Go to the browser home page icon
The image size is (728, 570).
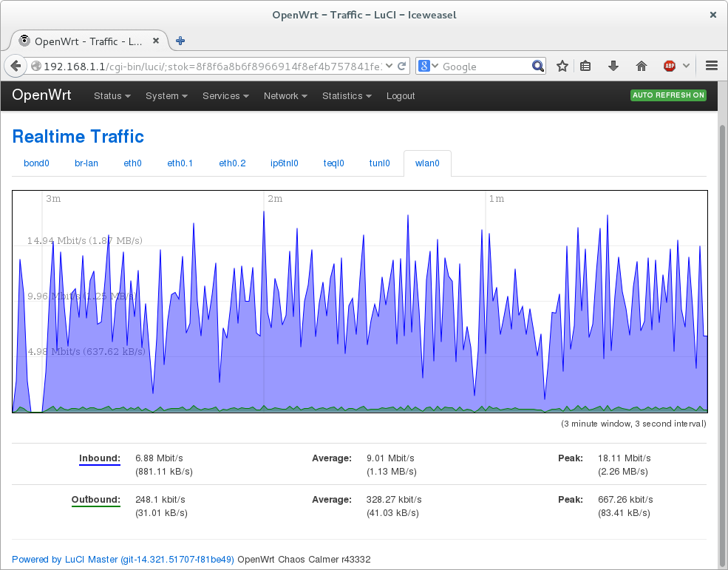pos(642,66)
